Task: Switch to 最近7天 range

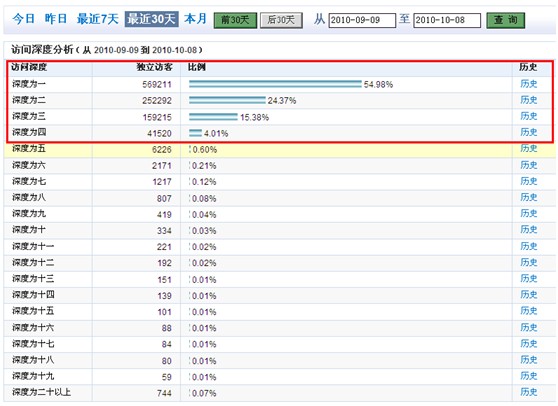Action: (x=98, y=19)
